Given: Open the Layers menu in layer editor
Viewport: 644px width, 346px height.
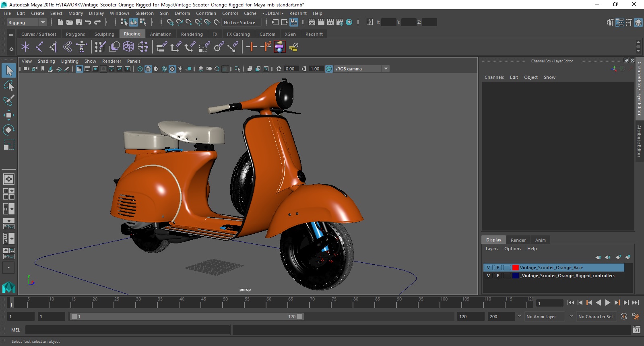Looking at the screenshot, I should [492, 249].
